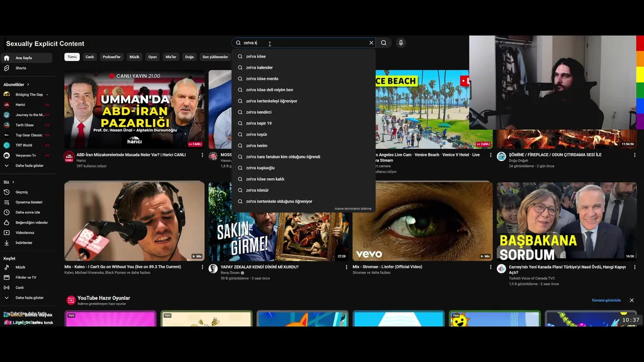Open Beğendiğim videolar liked videos

(x=26, y=222)
